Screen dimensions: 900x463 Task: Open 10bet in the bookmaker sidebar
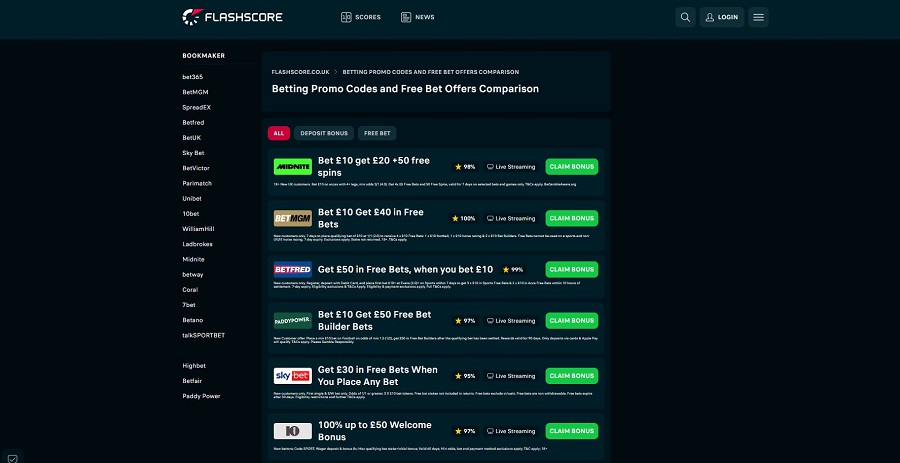(x=191, y=214)
